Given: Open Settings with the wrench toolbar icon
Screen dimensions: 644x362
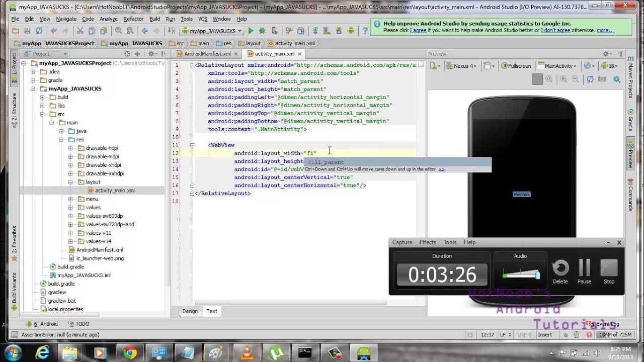Looking at the screenshot, I should click(289, 31).
